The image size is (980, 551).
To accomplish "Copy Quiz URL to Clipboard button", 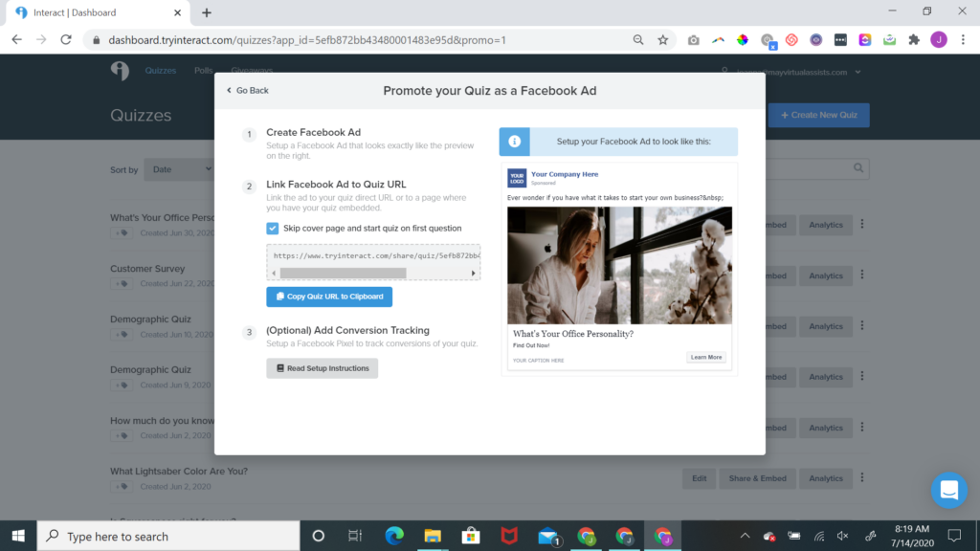I will point(329,297).
